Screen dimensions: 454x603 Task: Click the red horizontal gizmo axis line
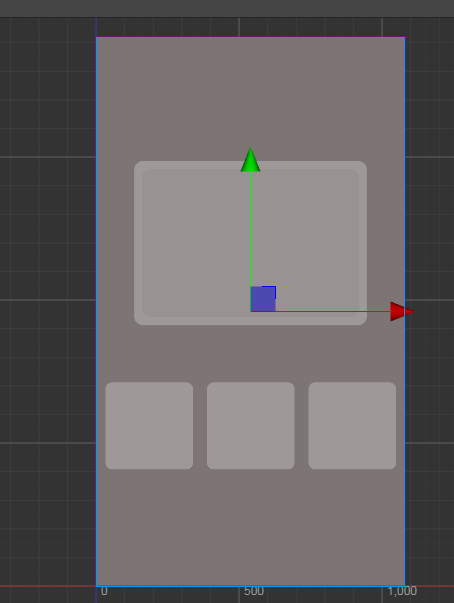point(321,311)
